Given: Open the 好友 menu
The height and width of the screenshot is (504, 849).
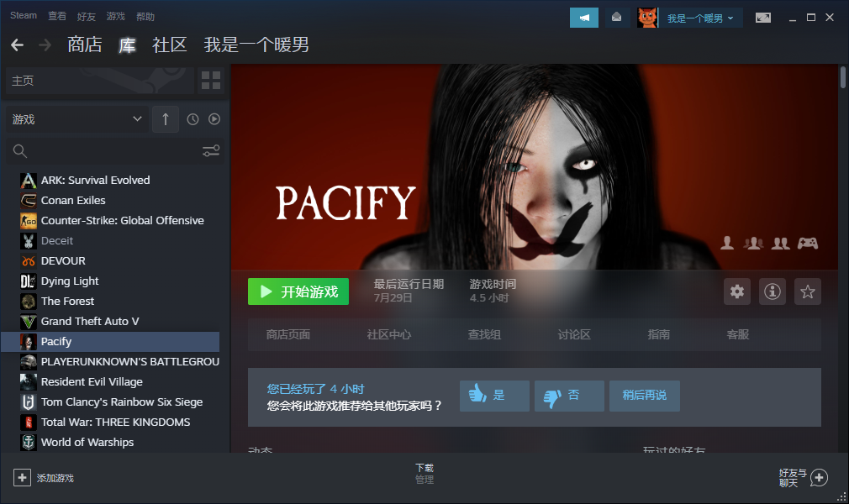Looking at the screenshot, I should [x=86, y=16].
